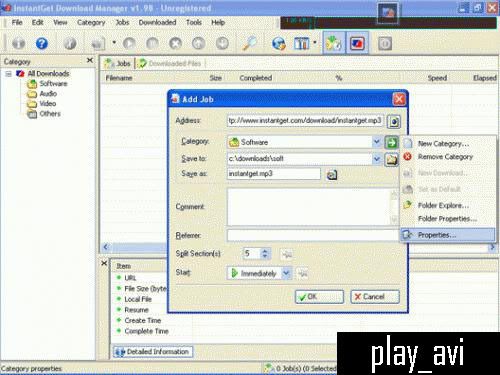Viewport: 500px width, 375px height.
Task: Click the folder browse icon beside Save to
Action: pyautogui.click(x=392, y=160)
